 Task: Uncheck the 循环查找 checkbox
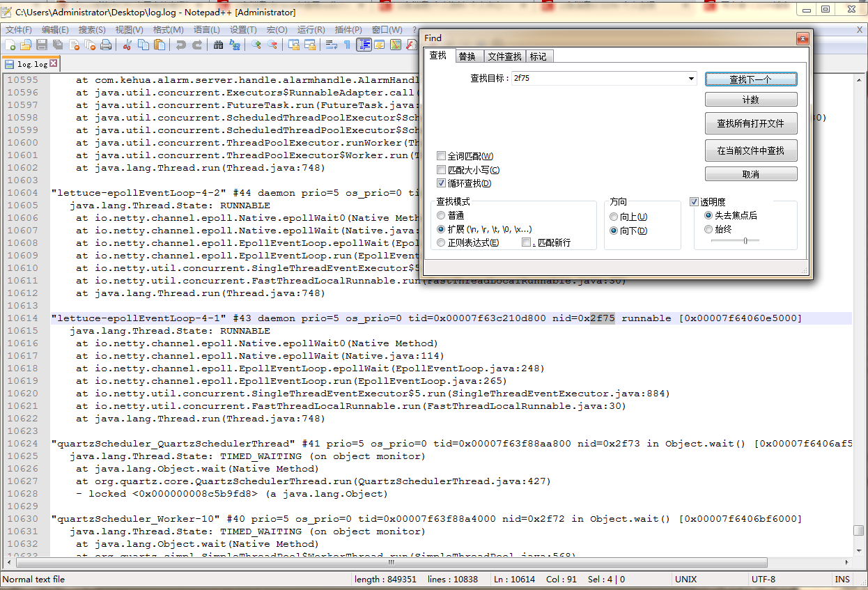[x=441, y=183]
